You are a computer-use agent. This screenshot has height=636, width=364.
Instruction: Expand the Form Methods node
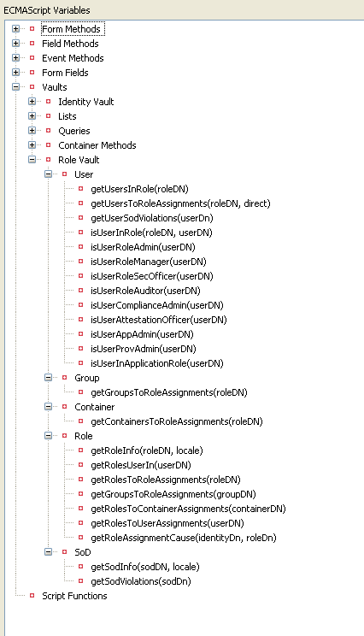point(16,29)
